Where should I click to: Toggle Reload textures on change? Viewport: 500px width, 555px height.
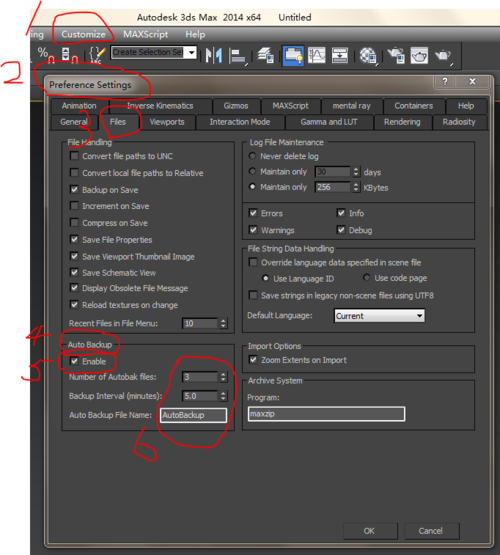tap(74, 305)
